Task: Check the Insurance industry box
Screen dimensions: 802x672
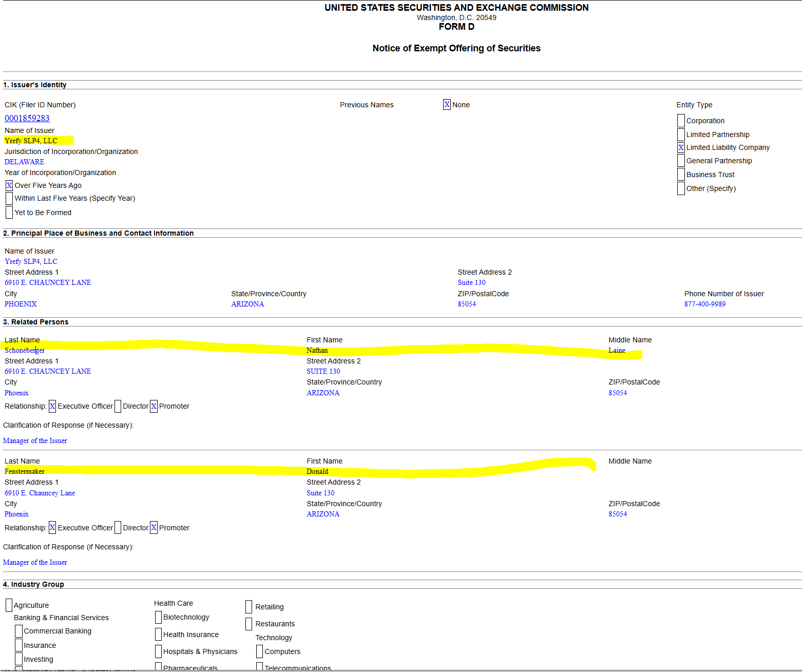Action: click(18, 645)
